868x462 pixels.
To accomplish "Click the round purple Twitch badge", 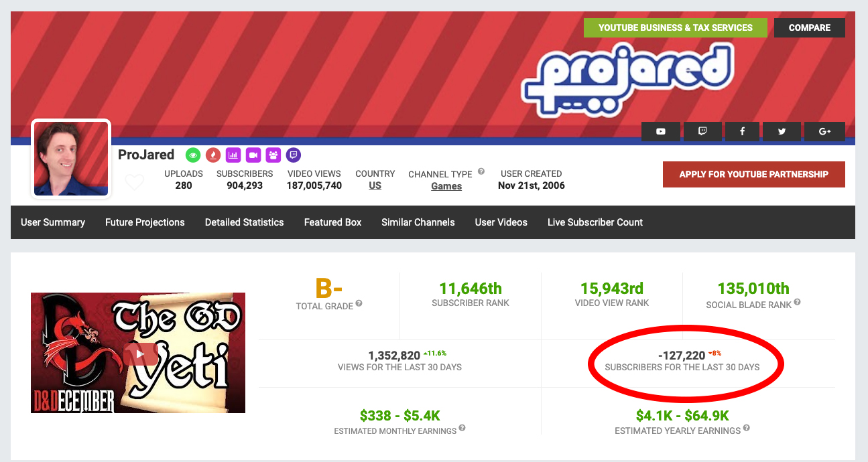I will (x=293, y=155).
